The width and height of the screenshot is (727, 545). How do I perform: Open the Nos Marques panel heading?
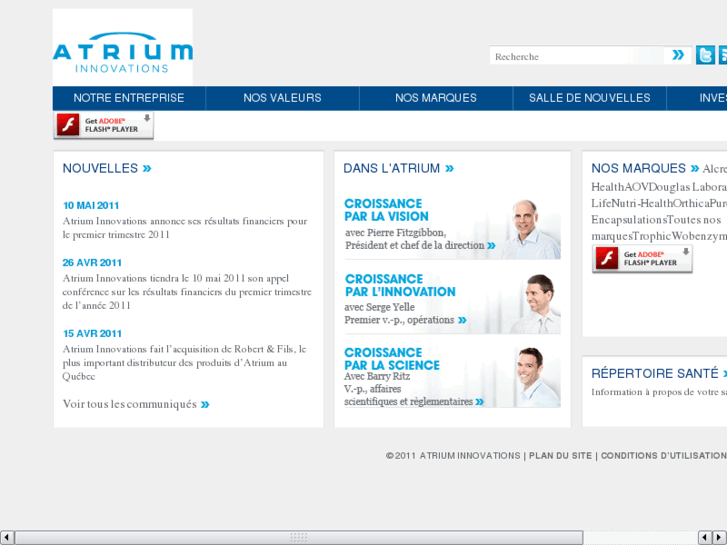click(x=638, y=168)
